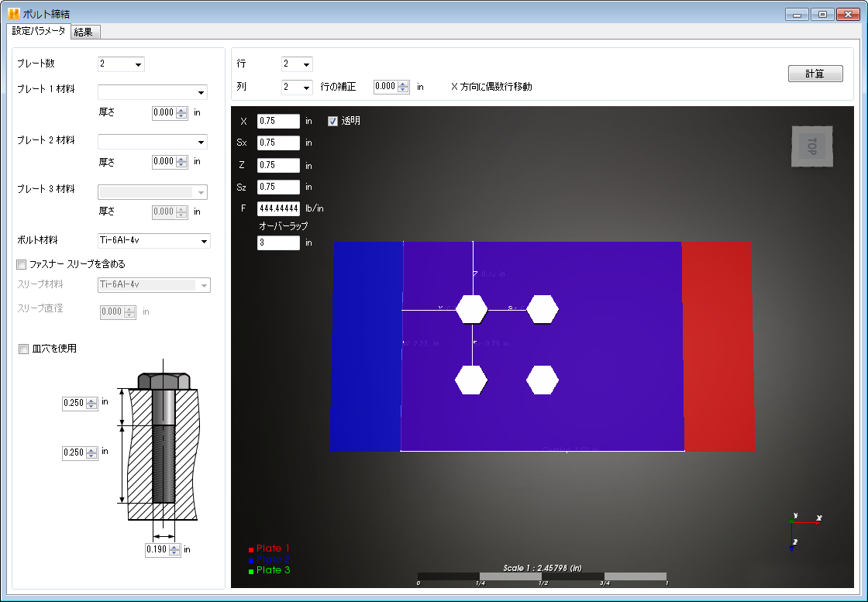Screen dimensions: 868x602
Task: Open the ボルト材料 Ti-6Al-4v dropdown
Action: [x=154, y=241]
